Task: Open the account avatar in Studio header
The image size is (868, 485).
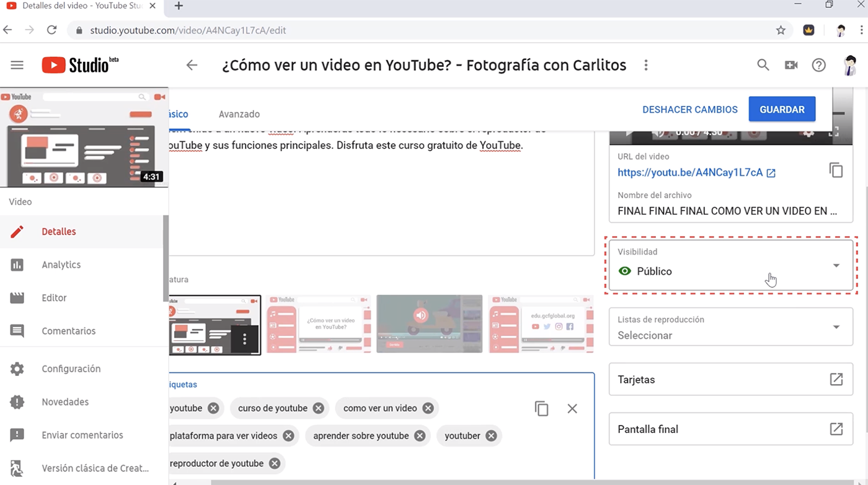Action: 850,65
